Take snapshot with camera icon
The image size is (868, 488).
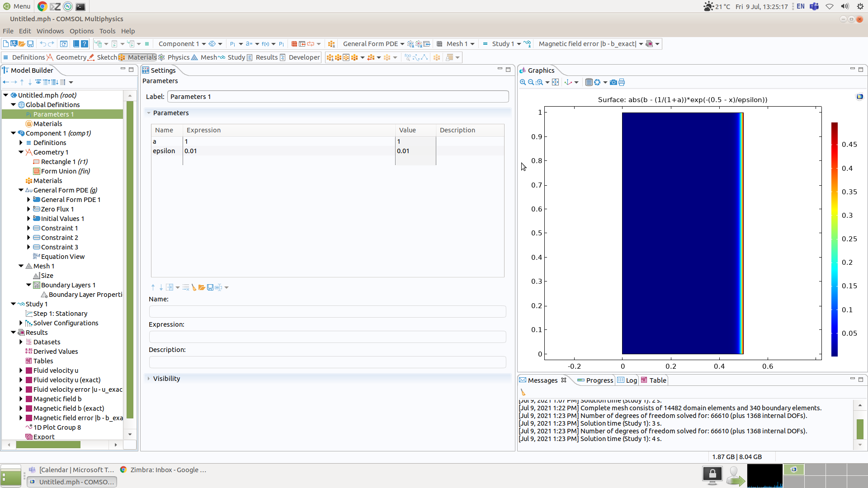613,82
